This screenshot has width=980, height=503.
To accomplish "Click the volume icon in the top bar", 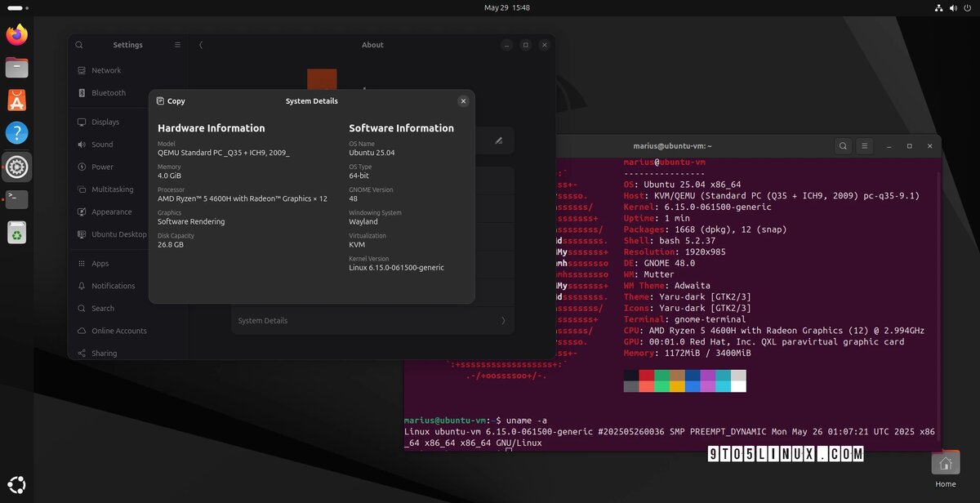I will pyautogui.click(x=952, y=7).
